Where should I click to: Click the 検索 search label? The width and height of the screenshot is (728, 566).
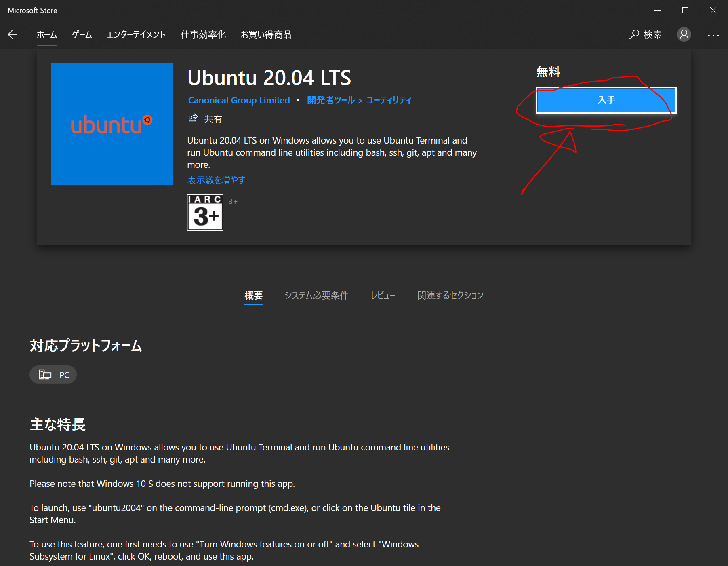[x=652, y=35]
